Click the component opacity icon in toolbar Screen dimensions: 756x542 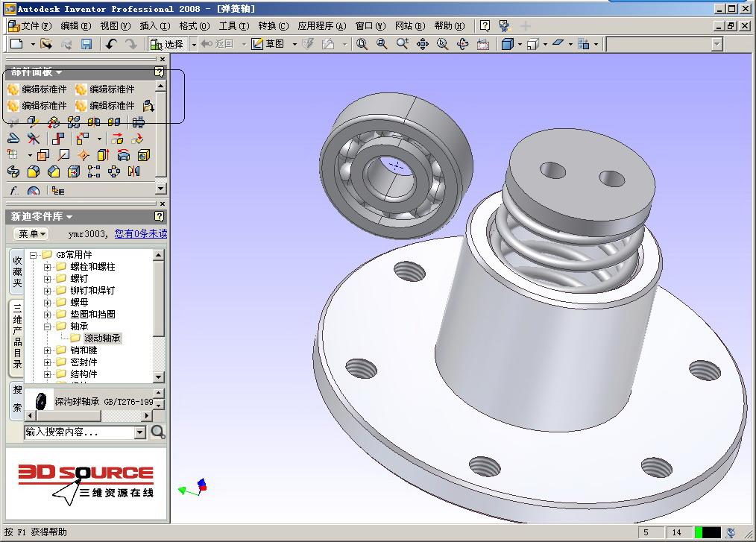tap(583, 45)
